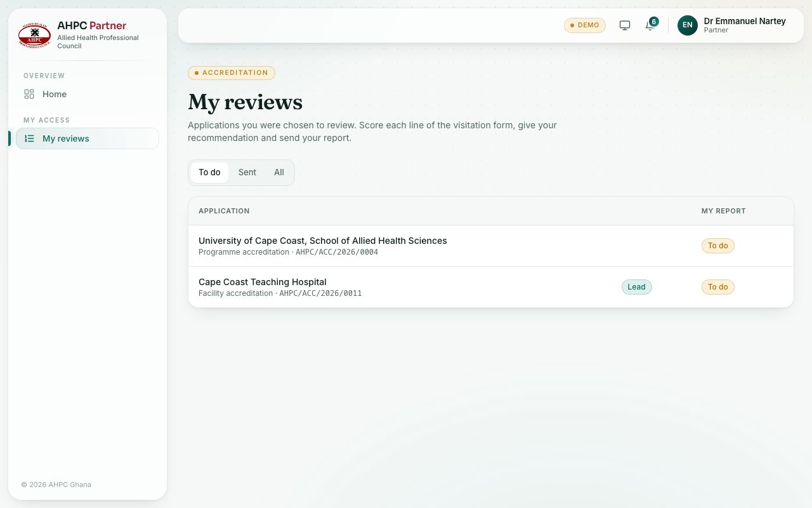Click the © 2026 AHPC Ghana footer text
This screenshot has height=508, width=812.
tap(56, 485)
